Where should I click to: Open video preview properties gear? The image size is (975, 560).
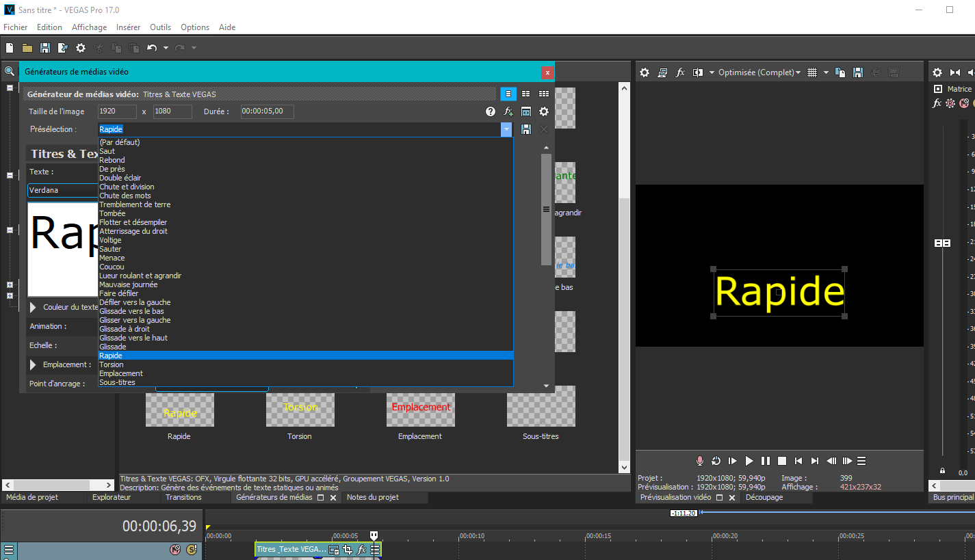[645, 72]
